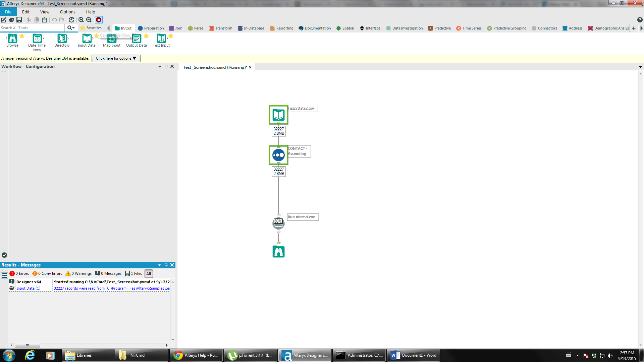Switch to Transform tool category
This screenshot has height=362, width=644.
[220, 28]
